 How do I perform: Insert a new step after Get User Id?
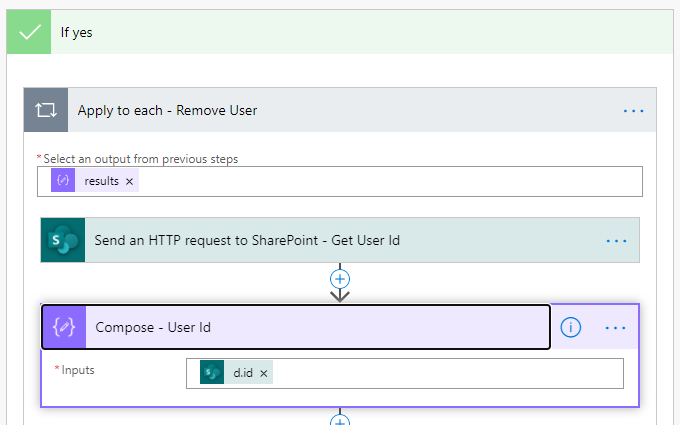point(340,279)
